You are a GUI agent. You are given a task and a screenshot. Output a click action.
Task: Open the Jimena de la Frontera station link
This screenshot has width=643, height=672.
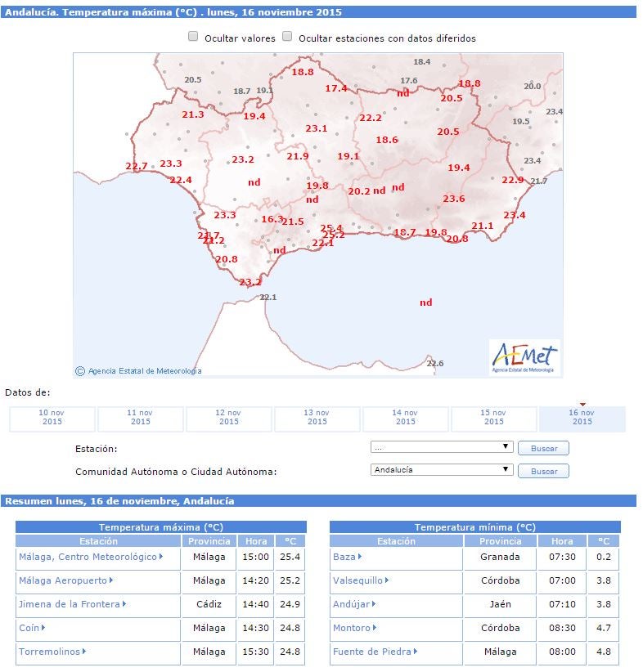[70, 604]
